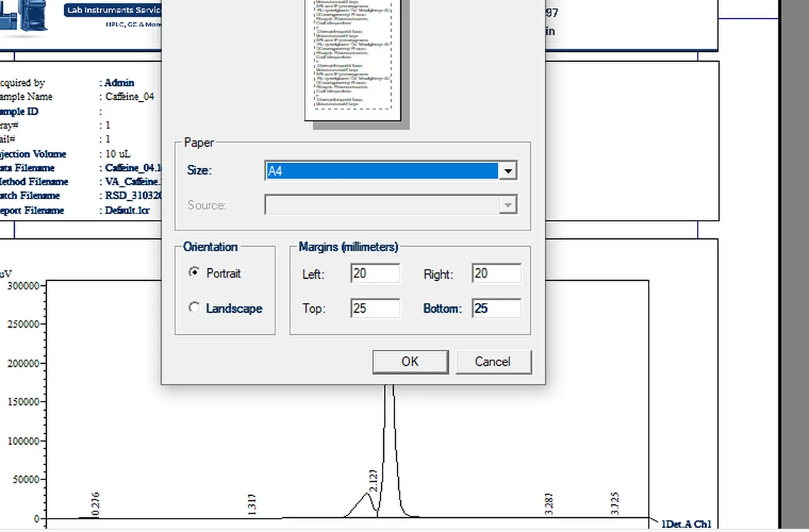Click the Bottom margin input field
This screenshot has height=532, width=809.
pos(496,309)
